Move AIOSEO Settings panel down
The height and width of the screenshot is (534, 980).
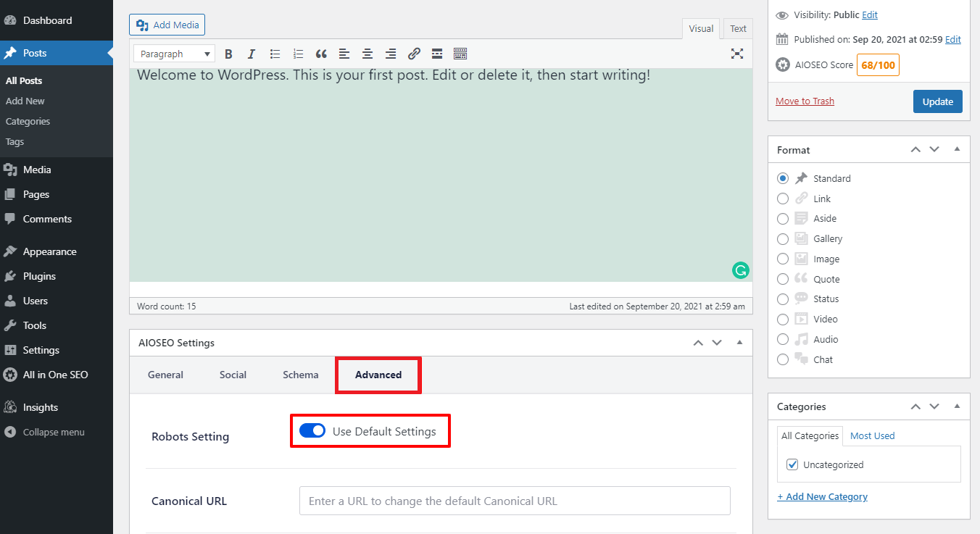[x=717, y=343]
